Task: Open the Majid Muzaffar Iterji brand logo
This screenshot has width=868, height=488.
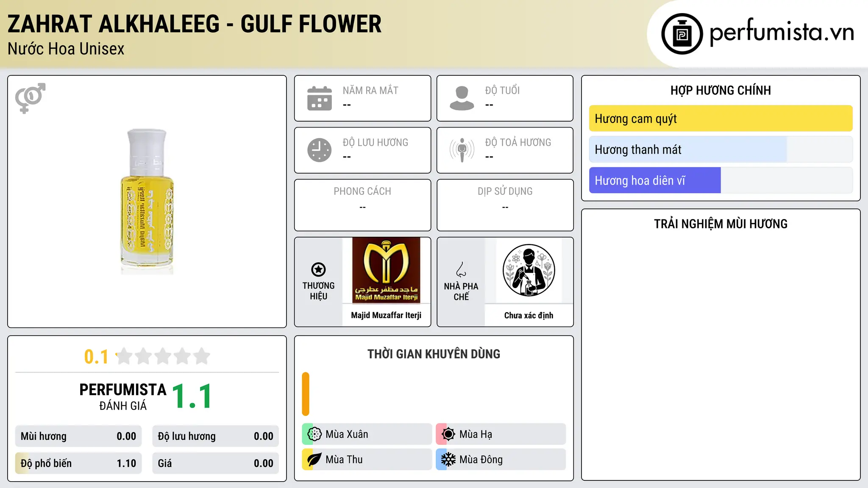Action: tap(386, 270)
